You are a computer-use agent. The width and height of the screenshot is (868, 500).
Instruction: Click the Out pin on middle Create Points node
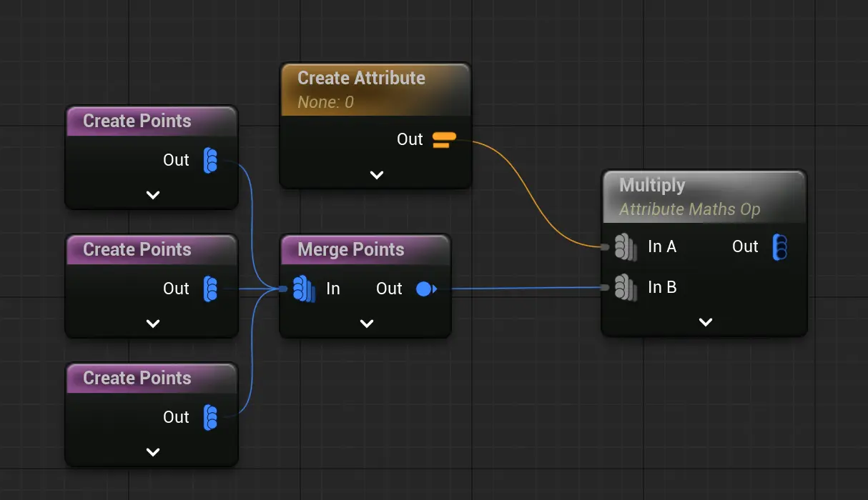pyautogui.click(x=210, y=289)
